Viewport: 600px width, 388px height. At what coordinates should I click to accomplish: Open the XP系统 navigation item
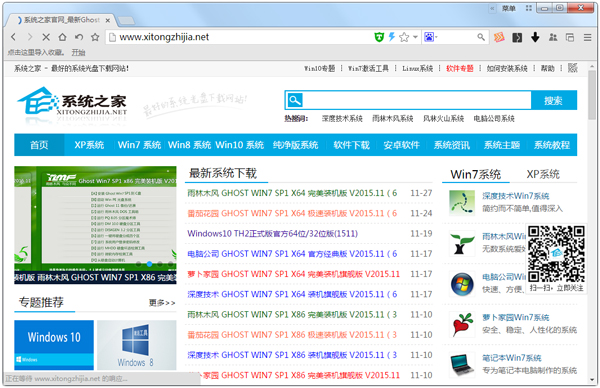(89, 145)
